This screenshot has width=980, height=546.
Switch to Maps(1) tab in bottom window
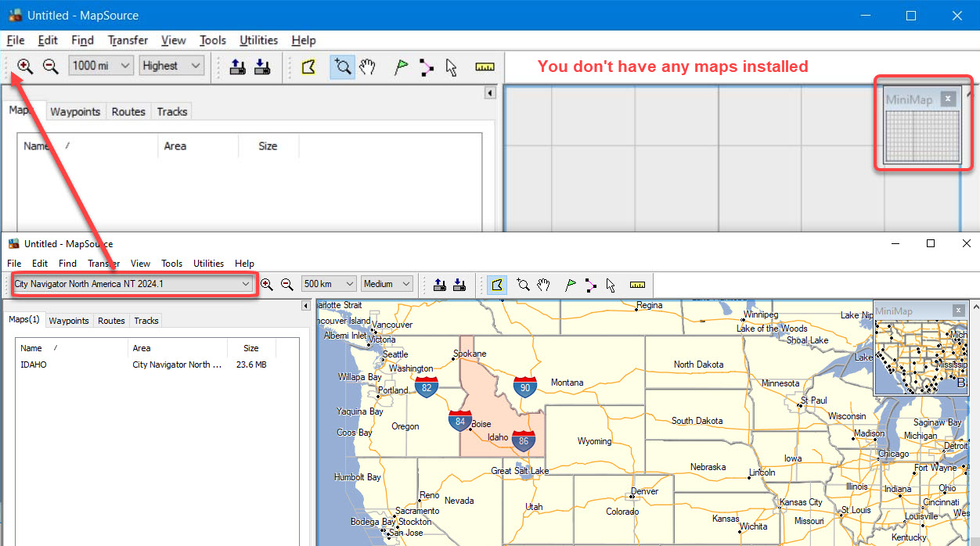click(x=24, y=320)
